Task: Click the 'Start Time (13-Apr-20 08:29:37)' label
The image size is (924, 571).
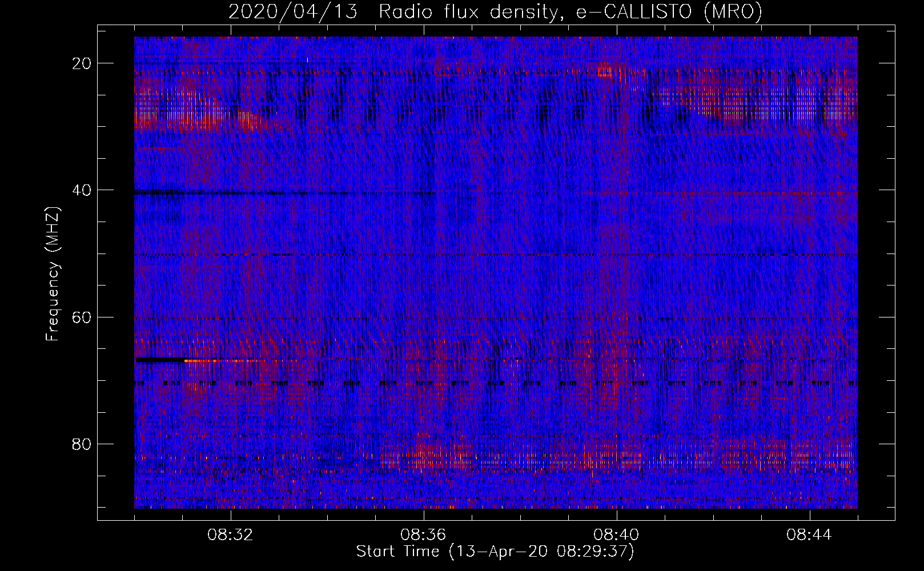Action: pyautogui.click(x=495, y=552)
